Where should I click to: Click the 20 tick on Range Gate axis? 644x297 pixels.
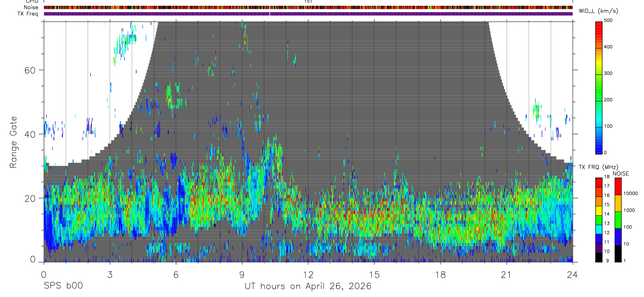click(x=30, y=197)
